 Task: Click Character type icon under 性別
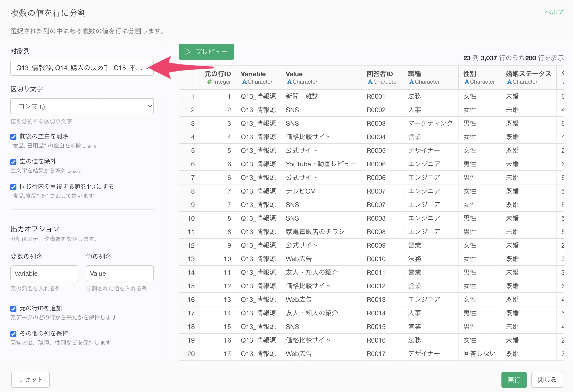click(x=467, y=82)
